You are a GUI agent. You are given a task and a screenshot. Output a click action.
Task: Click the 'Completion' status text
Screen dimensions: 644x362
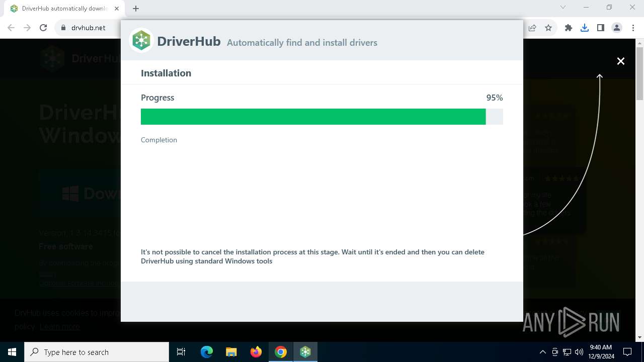(159, 140)
